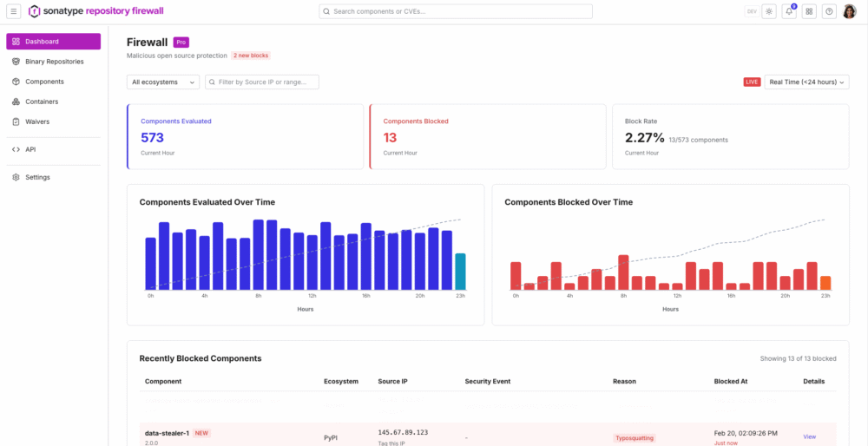Click the Component column header
Image resolution: width=868 pixels, height=446 pixels.
pyautogui.click(x=163, y=381)
